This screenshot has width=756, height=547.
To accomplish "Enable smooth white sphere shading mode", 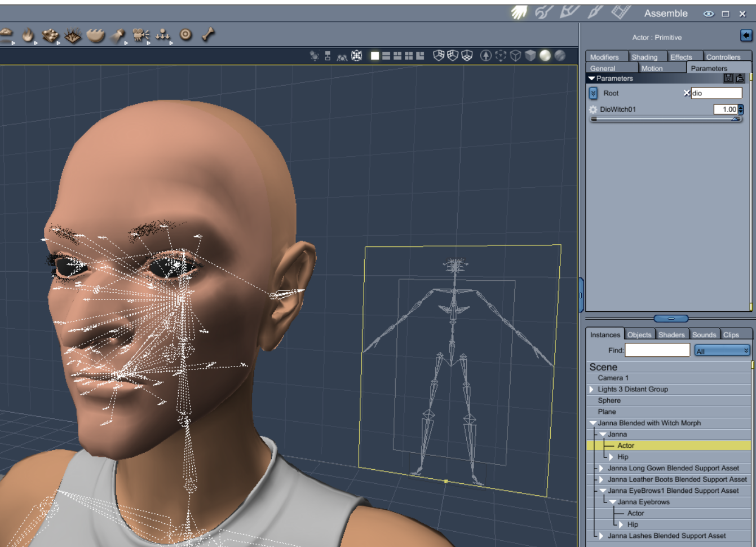I will point(545,55).
